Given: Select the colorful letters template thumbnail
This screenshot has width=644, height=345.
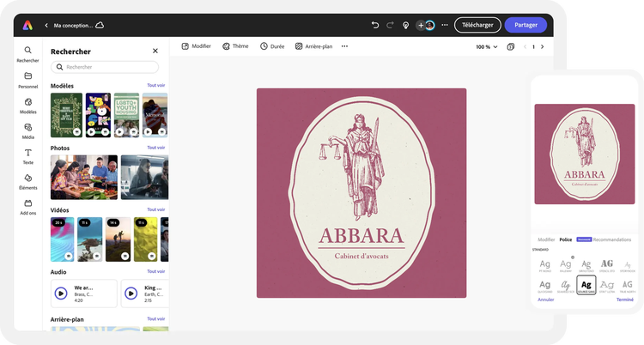Looking at the screenshot, I should pyautogui.click(x=98, y=115).
